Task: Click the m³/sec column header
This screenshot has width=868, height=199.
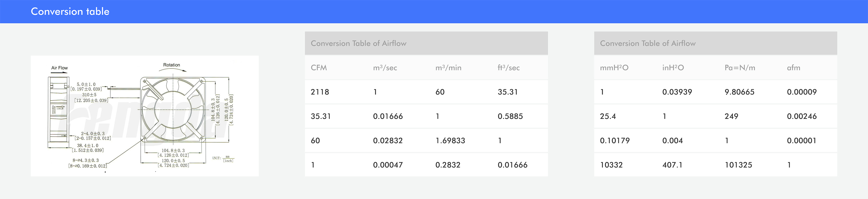Action: pos(385,68)
